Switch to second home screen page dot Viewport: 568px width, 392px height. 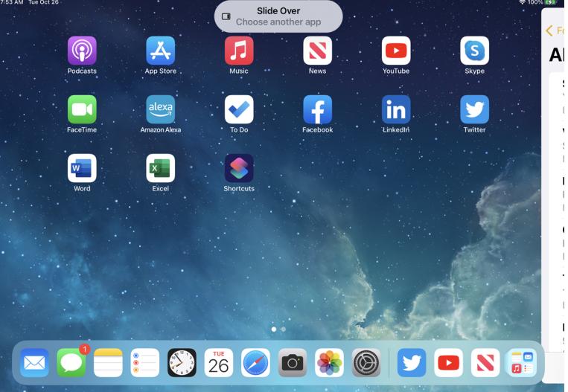click(283, 329)
